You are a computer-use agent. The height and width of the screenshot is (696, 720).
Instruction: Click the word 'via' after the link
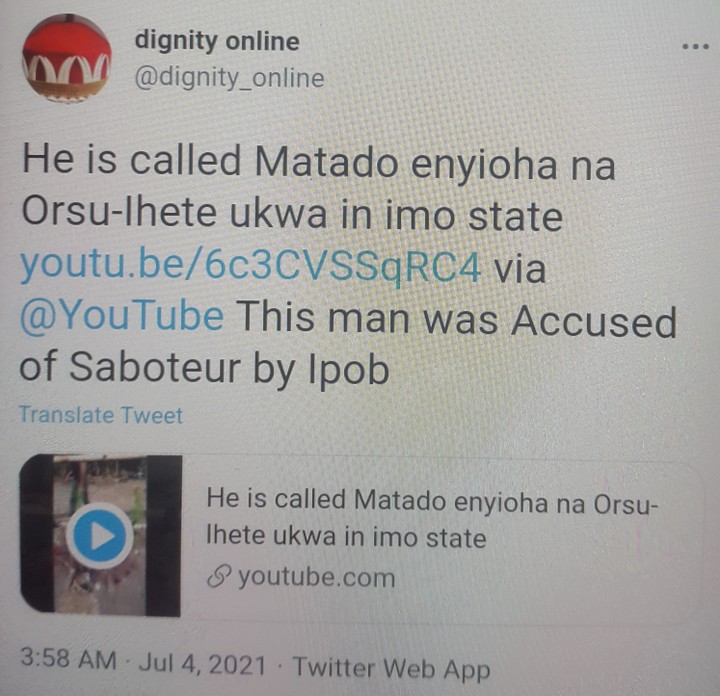519,268
